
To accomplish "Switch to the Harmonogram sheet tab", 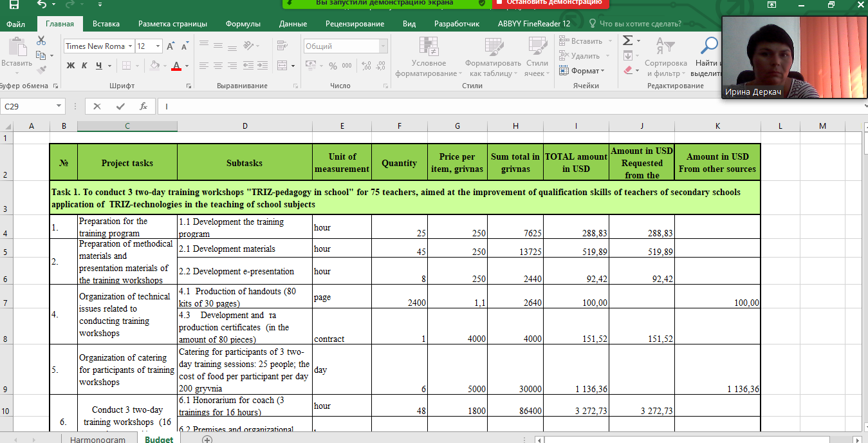I will [x=98, y=439].
